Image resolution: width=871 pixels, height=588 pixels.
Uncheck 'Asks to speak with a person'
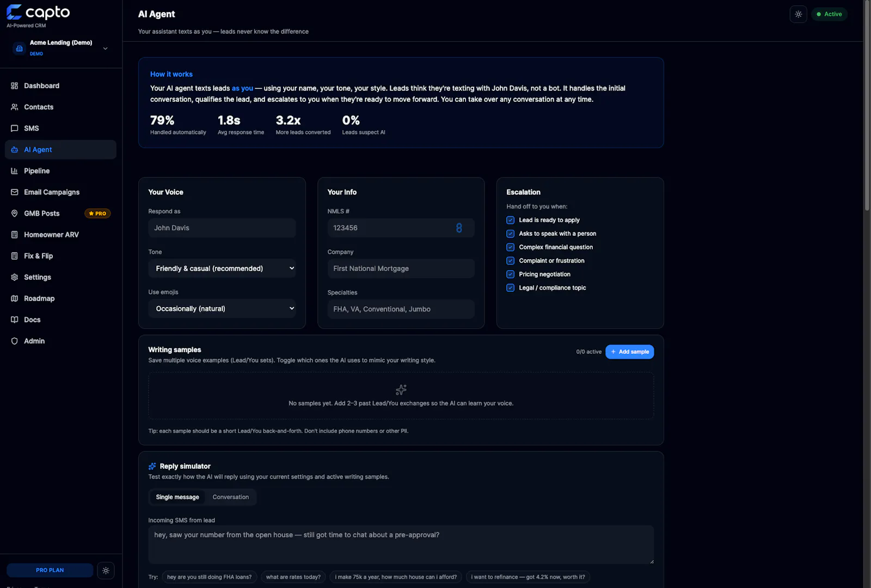(511, 234)
